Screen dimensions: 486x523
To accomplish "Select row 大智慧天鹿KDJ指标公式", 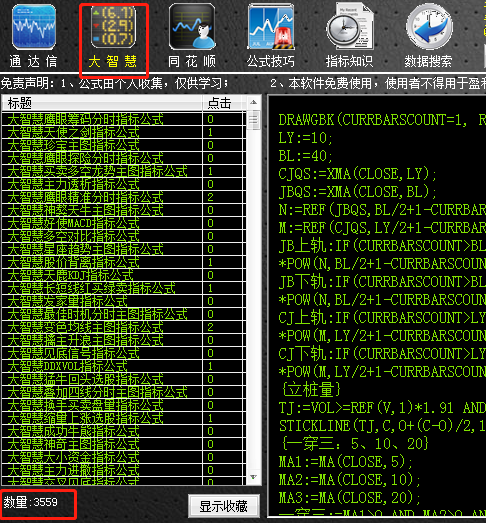I will [123, 275].
